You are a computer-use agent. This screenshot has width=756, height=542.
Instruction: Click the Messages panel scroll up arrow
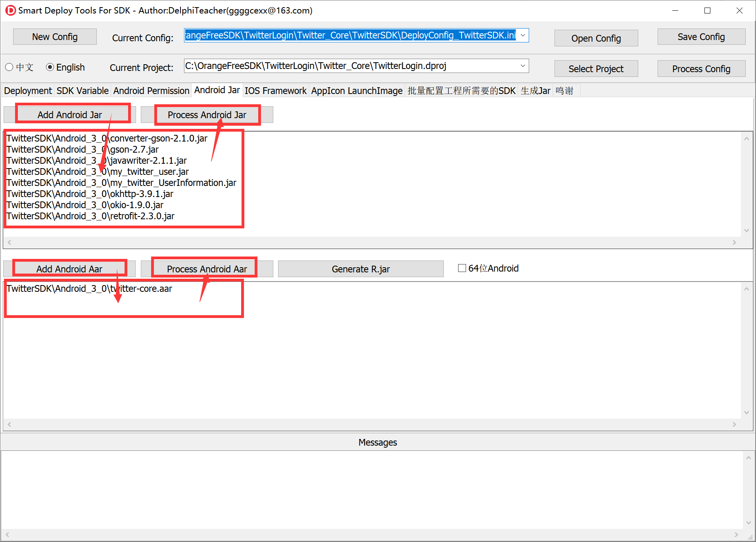click(748, 458)
